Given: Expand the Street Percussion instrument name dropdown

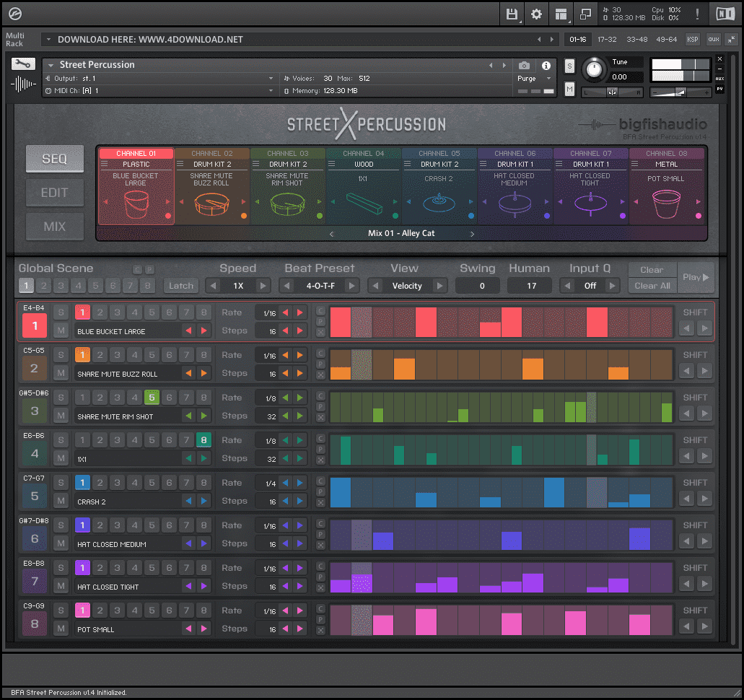Looking at the screenshot, I should coord(51,65).
